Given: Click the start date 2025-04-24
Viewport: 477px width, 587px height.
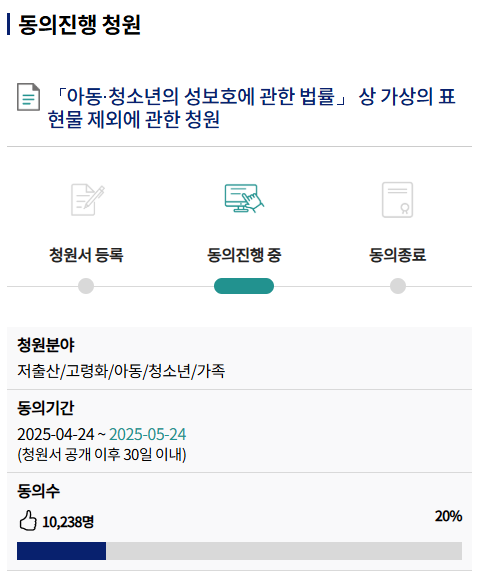Looking at the screenshot, I should [x=56, y=434].
